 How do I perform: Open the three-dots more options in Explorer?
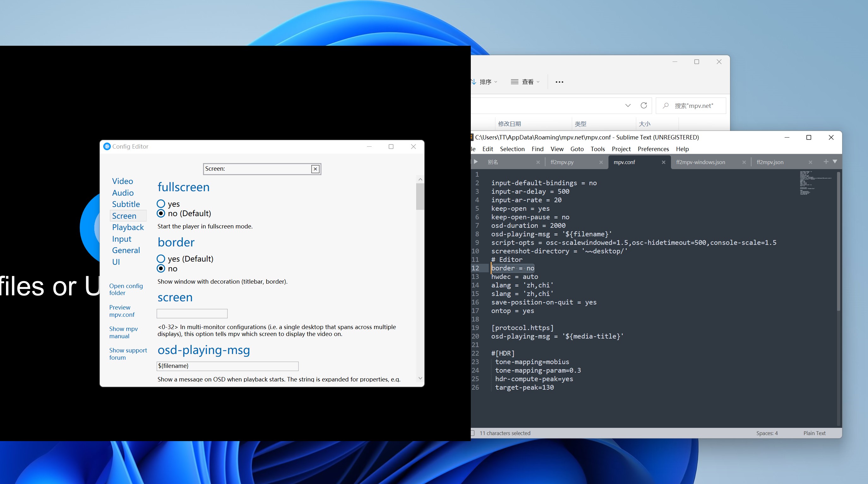[559, 82]
